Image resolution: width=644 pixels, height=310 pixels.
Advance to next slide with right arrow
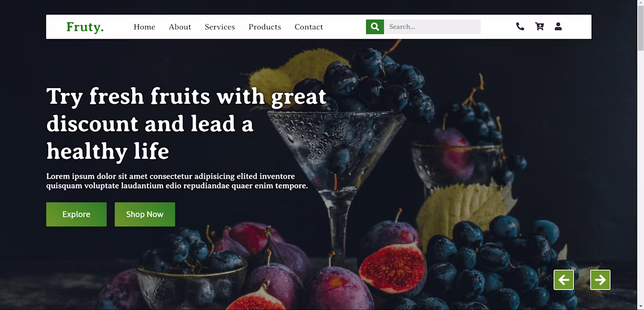coord(600,280)
